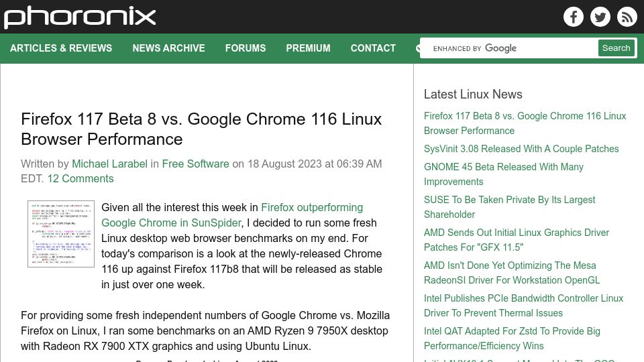Screen dimensions: 644x362
Task: Open Phoronix Facebook page icon
Action: pyautogui.click(x=574, y=17)
